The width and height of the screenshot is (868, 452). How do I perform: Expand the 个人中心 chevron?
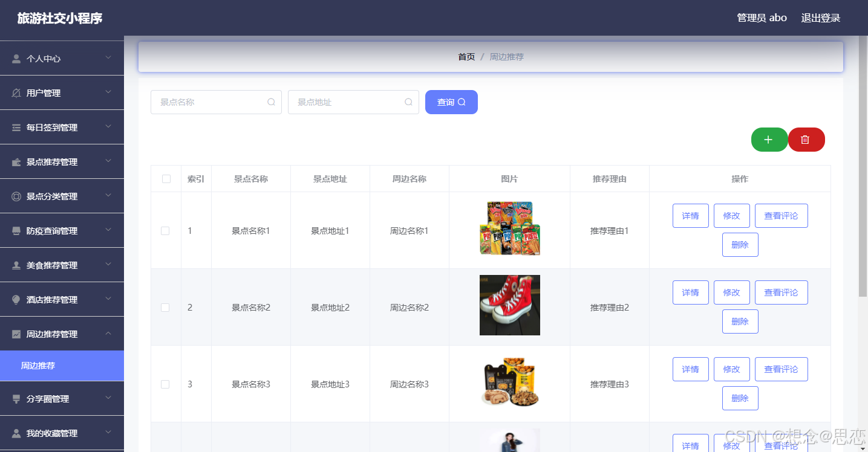click(108, 58)
